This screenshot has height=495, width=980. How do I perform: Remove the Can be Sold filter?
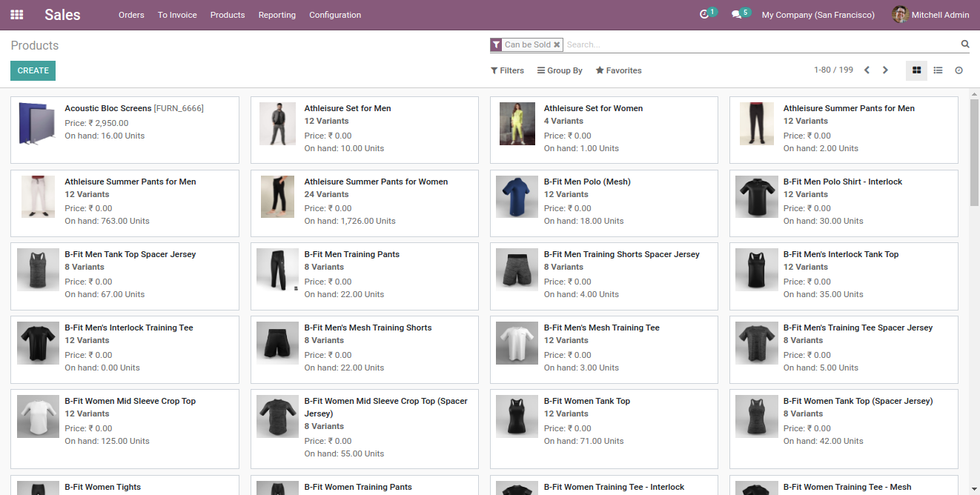click(x=557, y=44)
